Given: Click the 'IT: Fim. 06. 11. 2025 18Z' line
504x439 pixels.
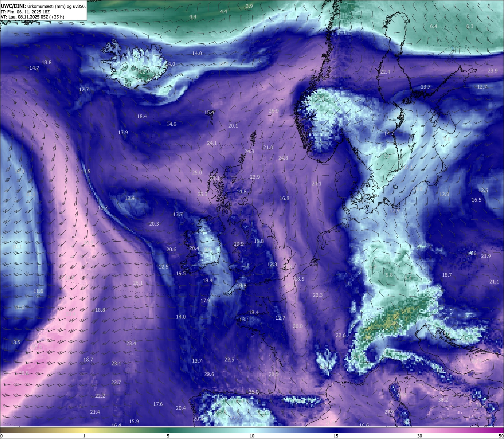Looking at the screenshot, I should 25,12.
